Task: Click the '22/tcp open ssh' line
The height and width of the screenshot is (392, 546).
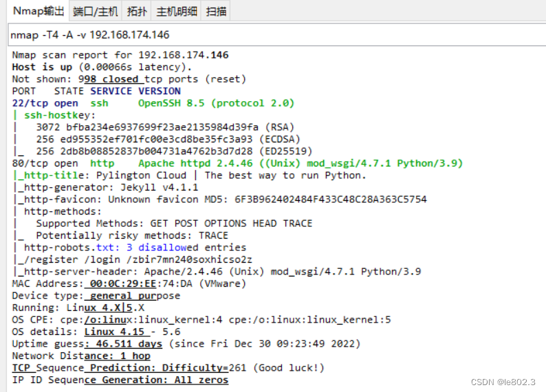Action: 153,103
